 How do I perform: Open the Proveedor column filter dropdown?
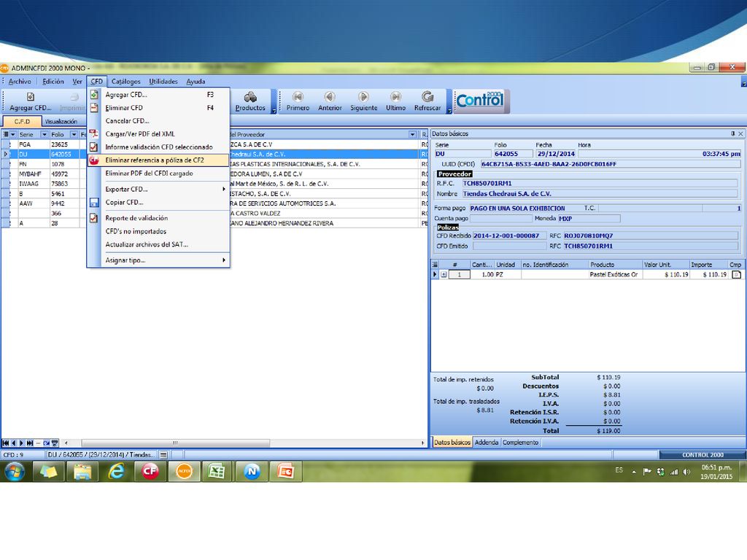point(413,134)
